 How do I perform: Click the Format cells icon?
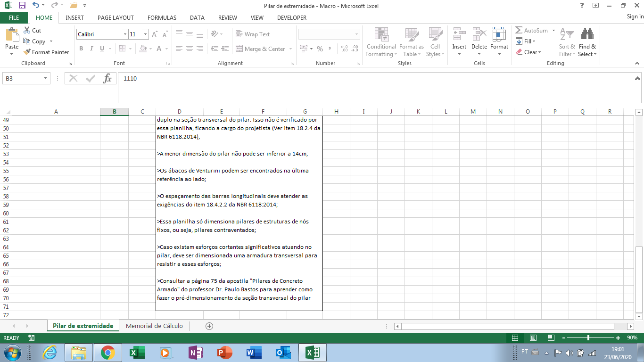point(499,34)
